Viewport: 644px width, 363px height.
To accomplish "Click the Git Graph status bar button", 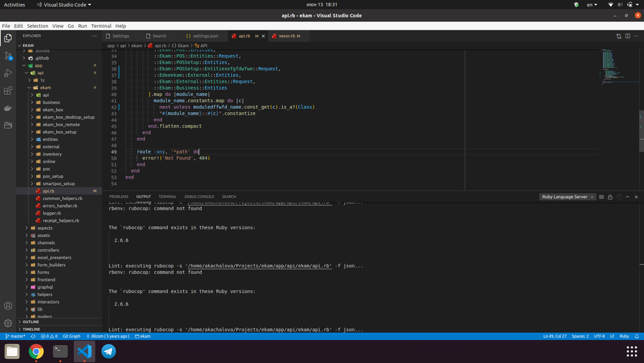I will click(71, 337).
